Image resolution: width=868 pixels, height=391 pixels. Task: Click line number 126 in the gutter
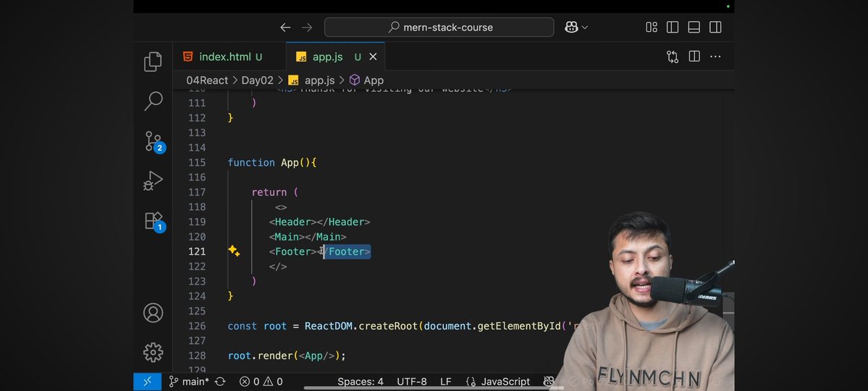(196, 326)
